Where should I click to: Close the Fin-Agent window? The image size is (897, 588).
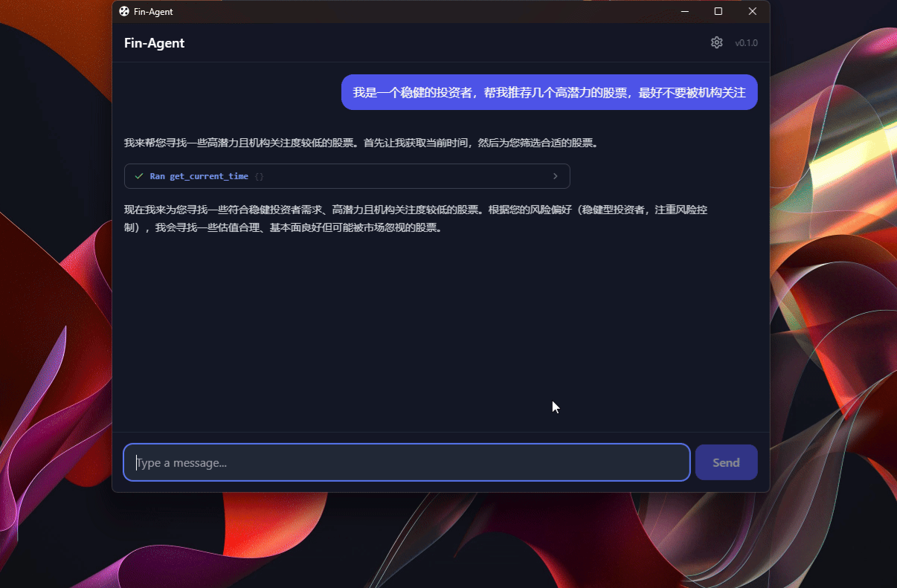click(x=752, y=11)
